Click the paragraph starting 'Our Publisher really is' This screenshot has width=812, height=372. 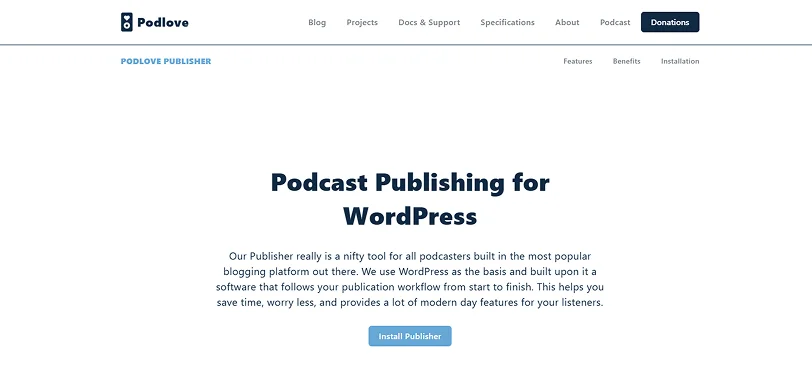[410, 279]
